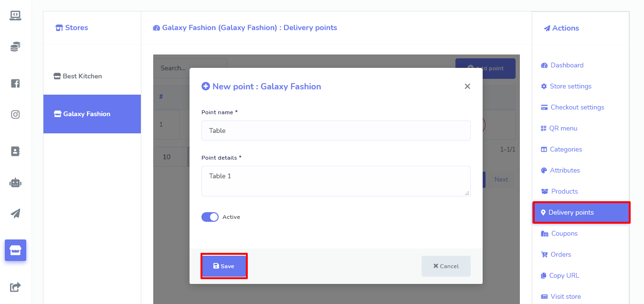The height and width of the screenshot is (304, 644).
Task: Toggle the Active switch off
Action: point(210,217)
